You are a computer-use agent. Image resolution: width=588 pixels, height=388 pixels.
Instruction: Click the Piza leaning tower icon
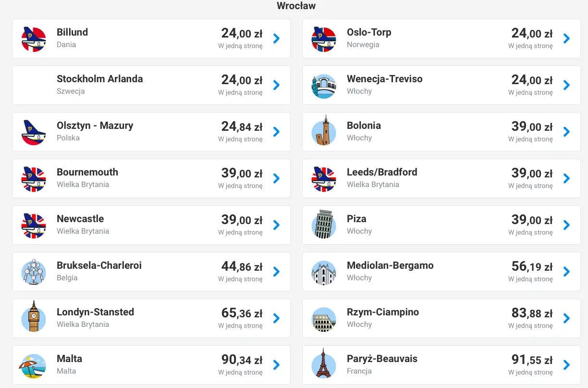pos(324,225)
